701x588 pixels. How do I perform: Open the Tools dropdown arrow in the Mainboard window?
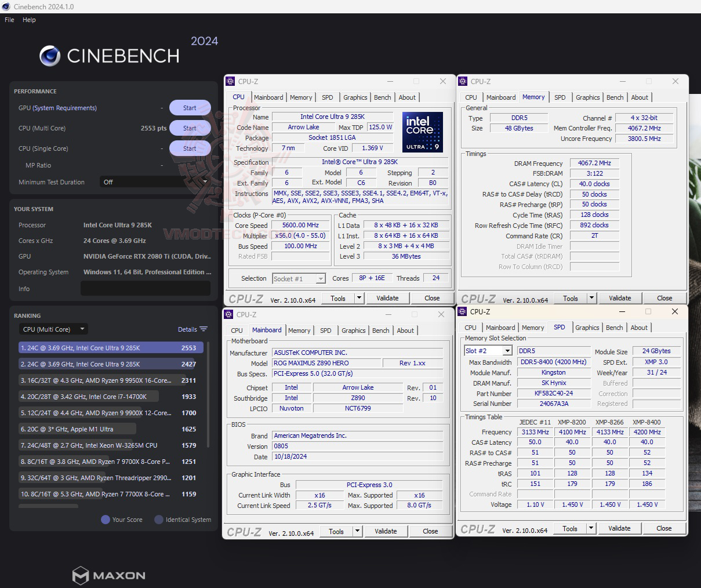(357, 531)
